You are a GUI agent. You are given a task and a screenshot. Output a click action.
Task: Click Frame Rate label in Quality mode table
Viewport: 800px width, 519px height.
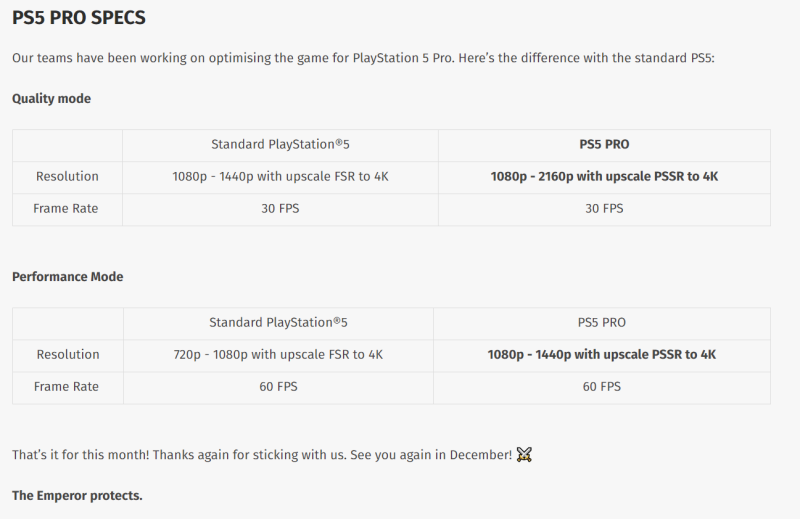point(66,208)
